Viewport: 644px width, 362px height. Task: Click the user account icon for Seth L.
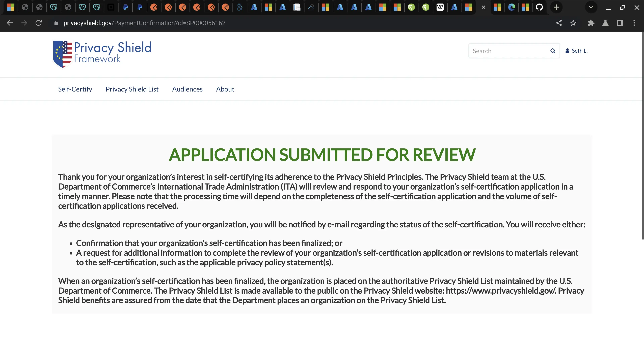(x=568, y=50)
